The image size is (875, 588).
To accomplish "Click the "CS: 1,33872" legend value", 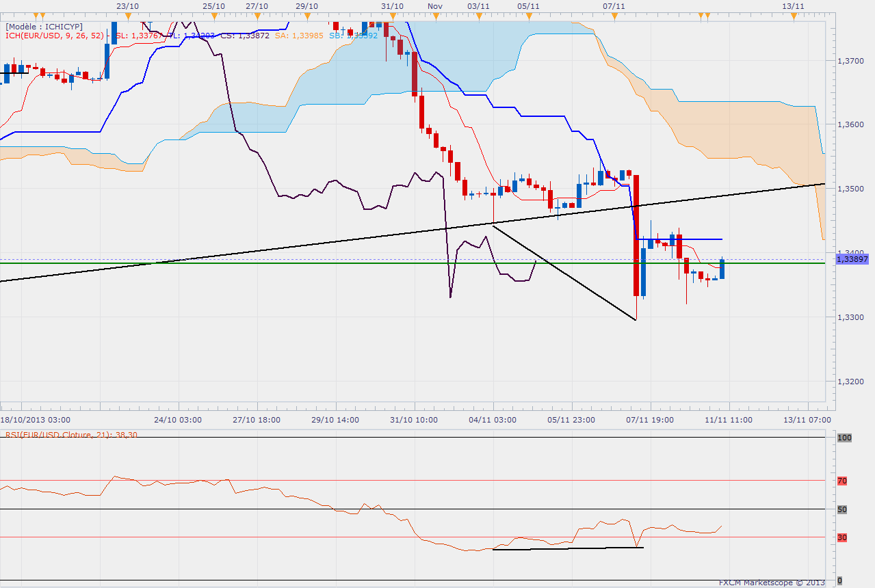I will click(x=245, y=35).
